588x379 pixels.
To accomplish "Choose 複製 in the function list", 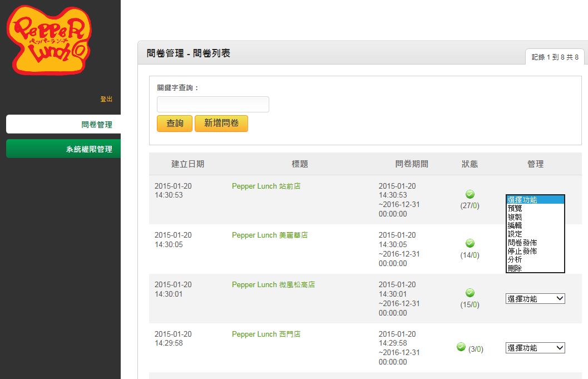I will point(535,217).
